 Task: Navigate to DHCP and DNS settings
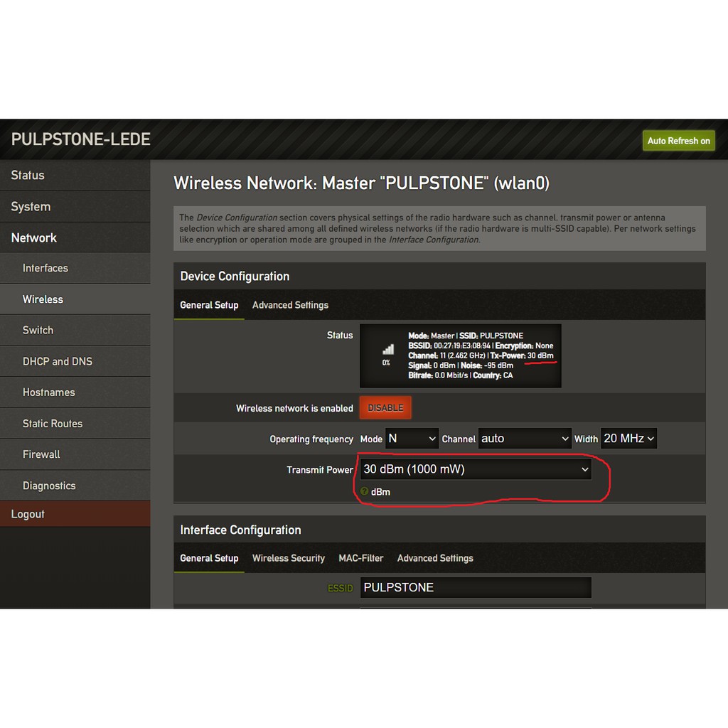coord(58,361)
